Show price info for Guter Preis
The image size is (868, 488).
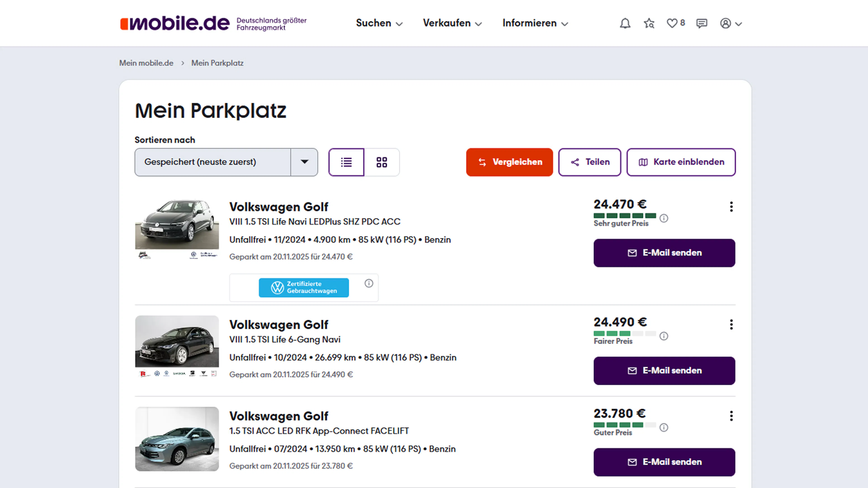664,427
